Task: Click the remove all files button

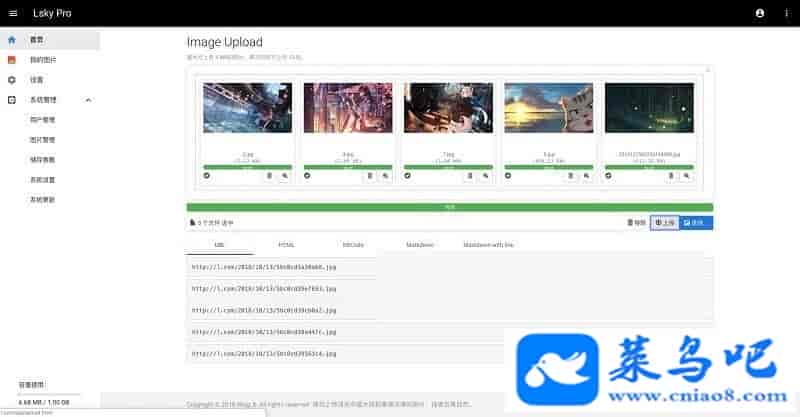Action: pos(636,223)
